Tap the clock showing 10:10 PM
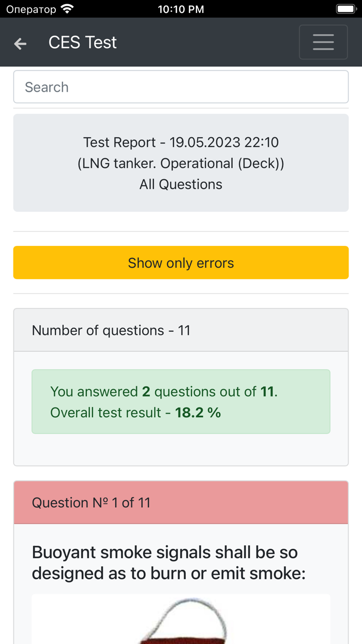Viewport: 362px width, 644px height. (181, 8)
